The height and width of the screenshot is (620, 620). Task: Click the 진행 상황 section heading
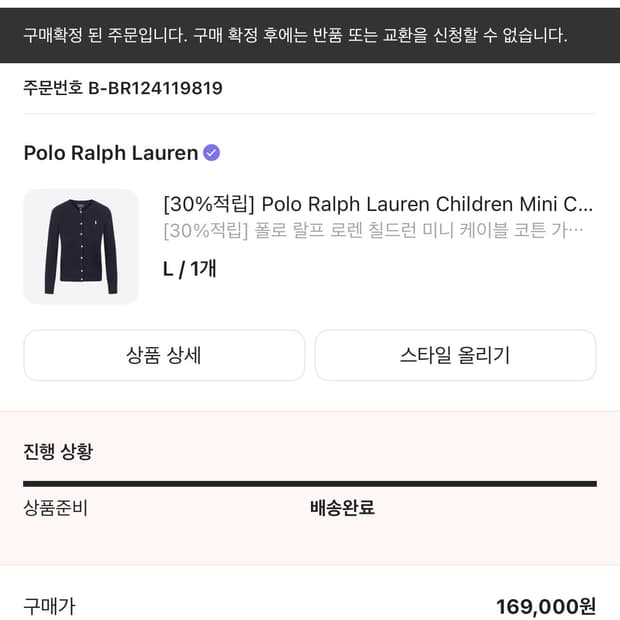tap(58, 451)
